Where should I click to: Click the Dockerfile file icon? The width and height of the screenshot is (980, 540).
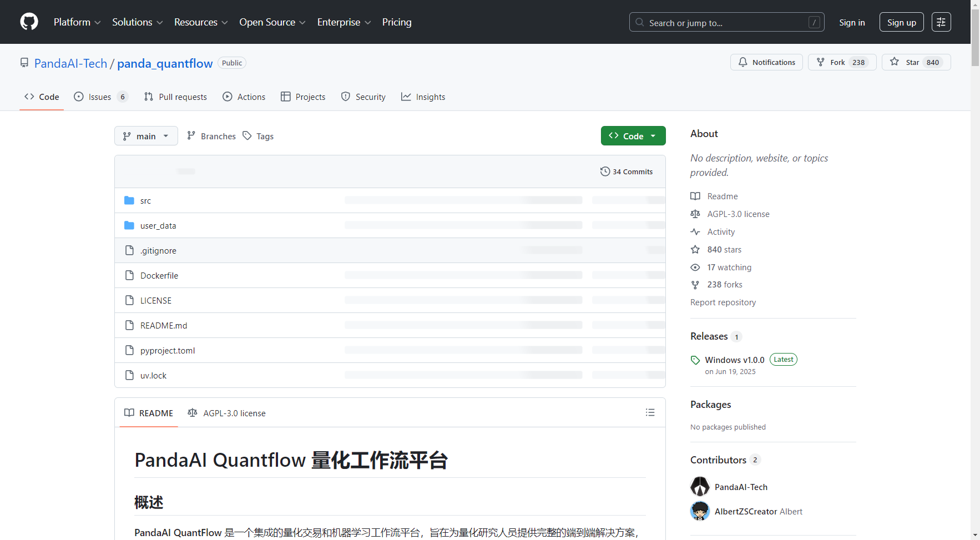pyautogui.click(x=129, y=275)
